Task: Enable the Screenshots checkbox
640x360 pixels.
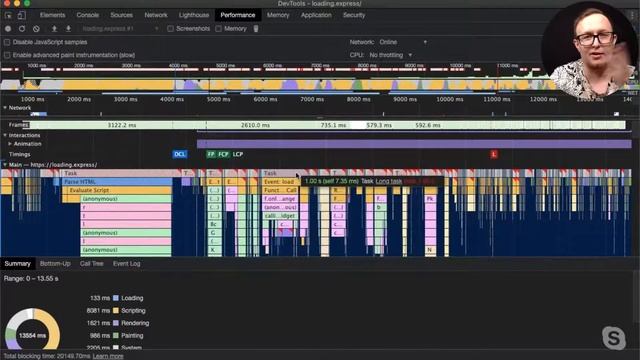Action: [x=170, y=29]
